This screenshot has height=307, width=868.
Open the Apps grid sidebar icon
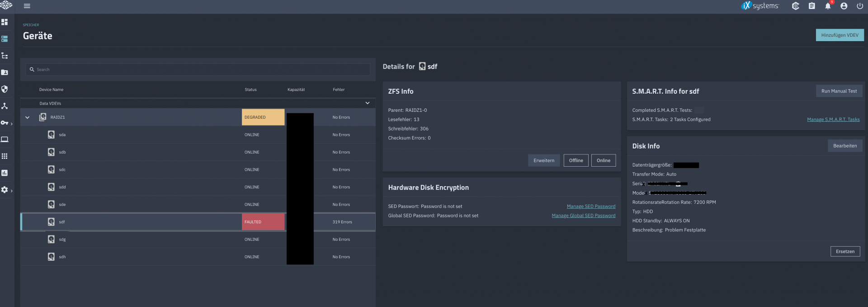5,156
